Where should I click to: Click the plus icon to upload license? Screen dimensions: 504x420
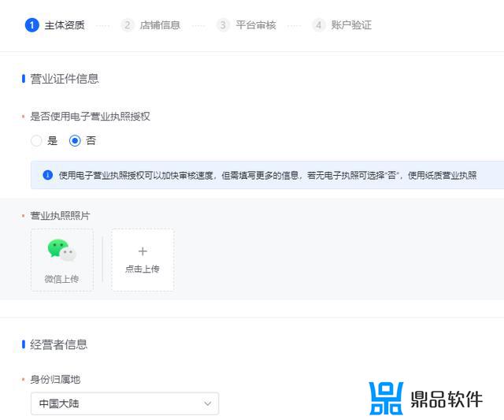click(143, 251)
